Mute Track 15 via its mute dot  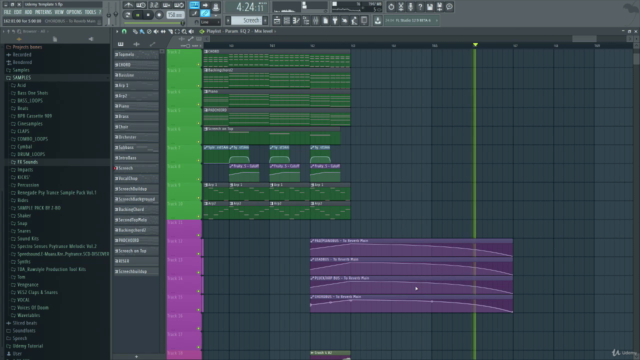199,309
